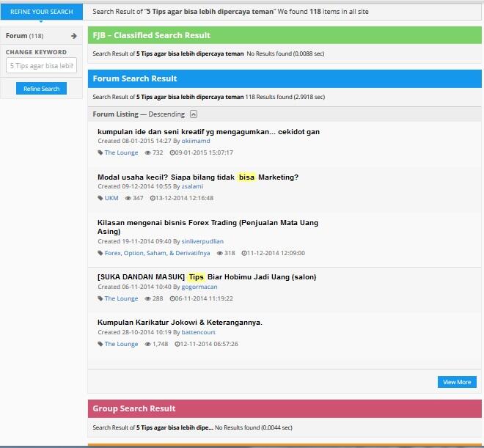Visit author okiimamd's profile
The height and width of the screenshot is (448, 484).
(196, 141)
